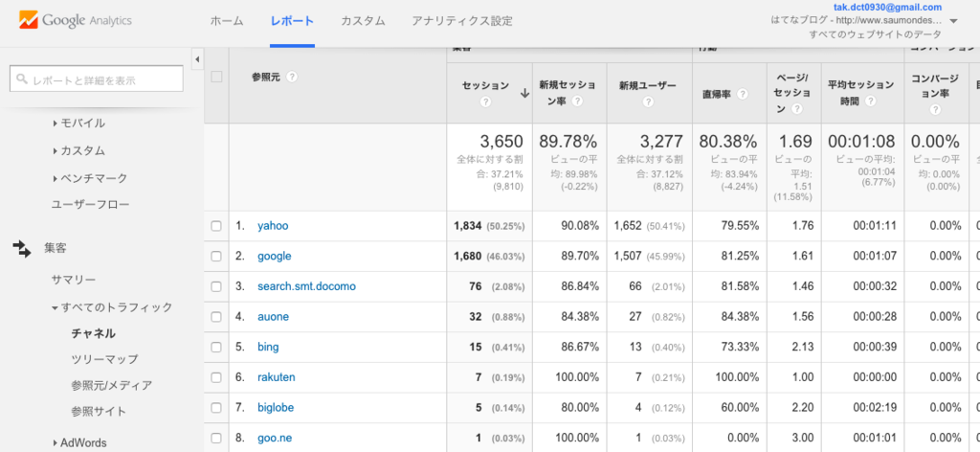This screenshot has width=980, height=452.
Task: Open help icon beside 直帰率
Action: [x=743, y=94]
